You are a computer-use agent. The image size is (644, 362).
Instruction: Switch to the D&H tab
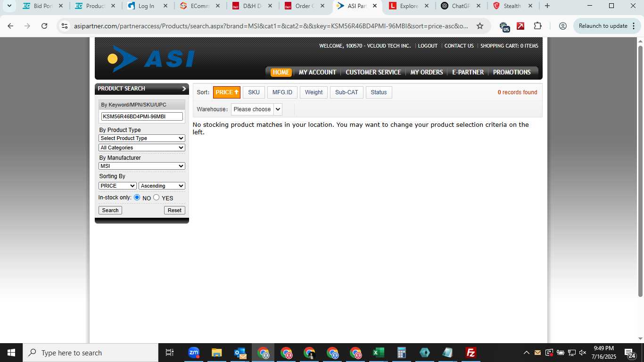click(252, 6)
